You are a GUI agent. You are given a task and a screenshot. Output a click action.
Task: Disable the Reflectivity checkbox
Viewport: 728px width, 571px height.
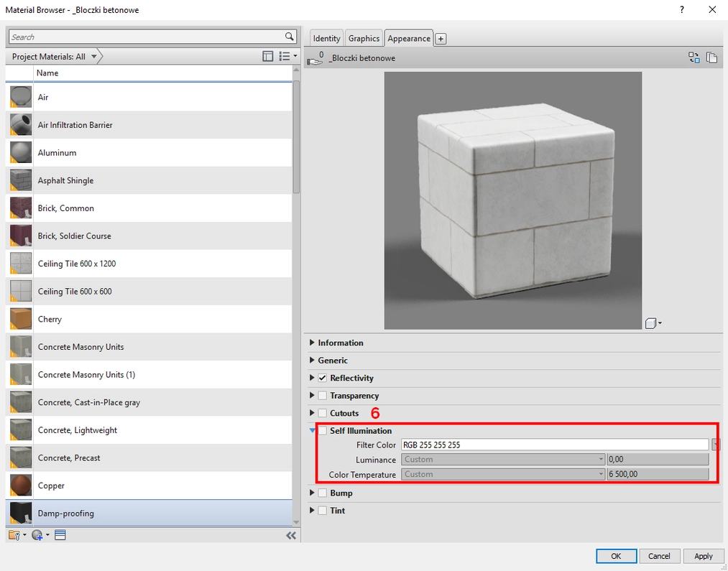pyautogui.click(x=322, y=377)
